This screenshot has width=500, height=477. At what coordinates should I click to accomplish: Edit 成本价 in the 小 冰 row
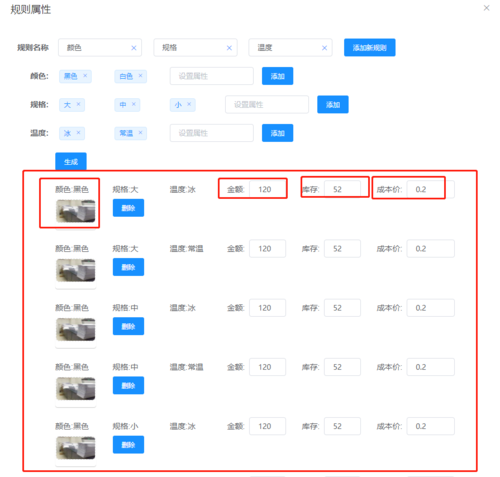[x=430, y=426]
